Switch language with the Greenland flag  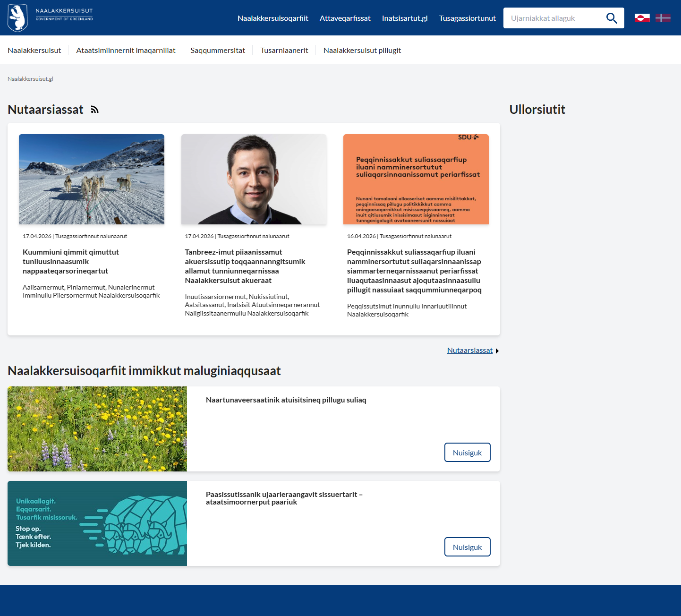click(x=642, y=18)
